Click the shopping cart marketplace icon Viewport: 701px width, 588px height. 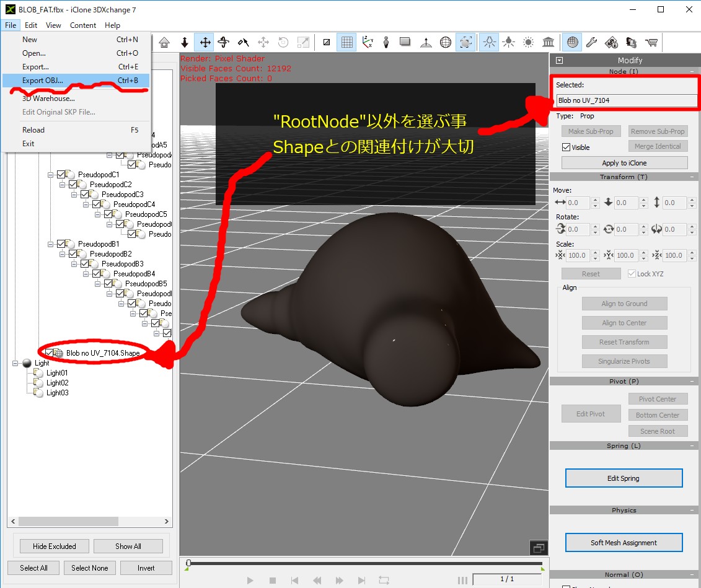(651, 43)
